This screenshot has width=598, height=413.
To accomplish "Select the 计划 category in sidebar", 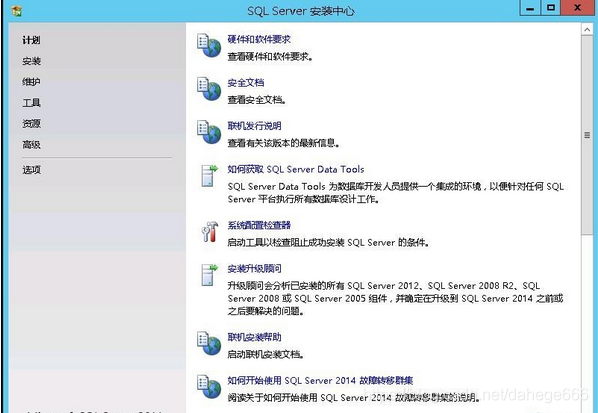I will [x=31, y=40].
